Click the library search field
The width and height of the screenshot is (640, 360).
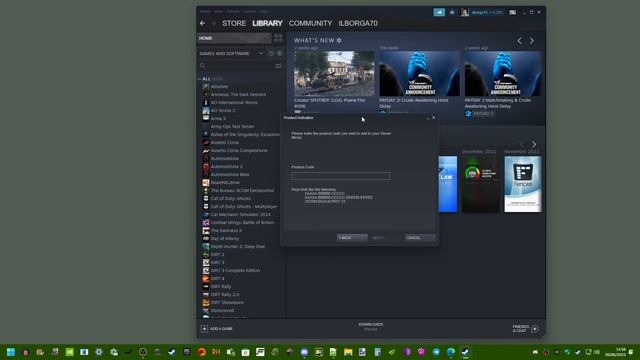[236, 66]
